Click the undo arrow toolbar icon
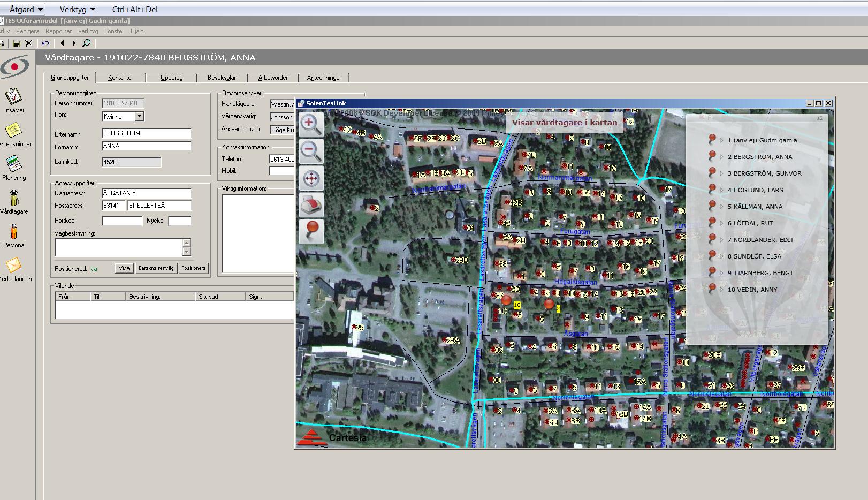This screenshot has width=868, height=500. [45, 43]
